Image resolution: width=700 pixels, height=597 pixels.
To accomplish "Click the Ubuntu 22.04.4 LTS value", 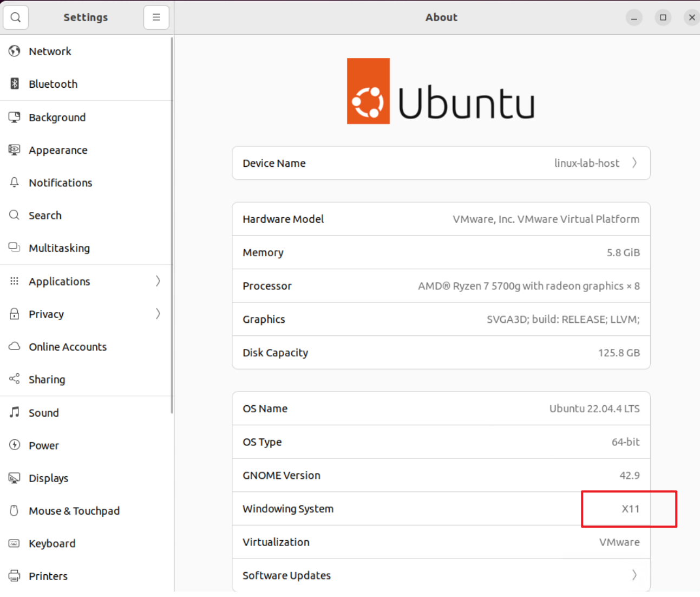I will [x=594, y=408].
